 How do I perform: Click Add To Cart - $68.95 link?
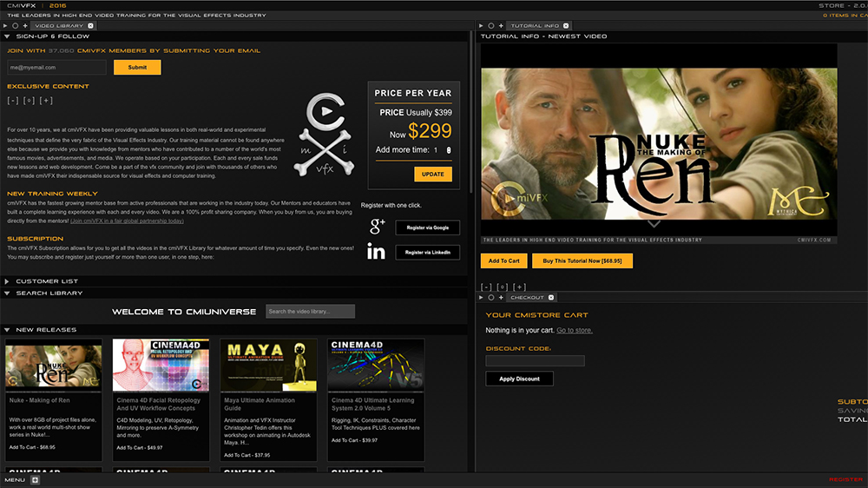(x=32, y=447)
